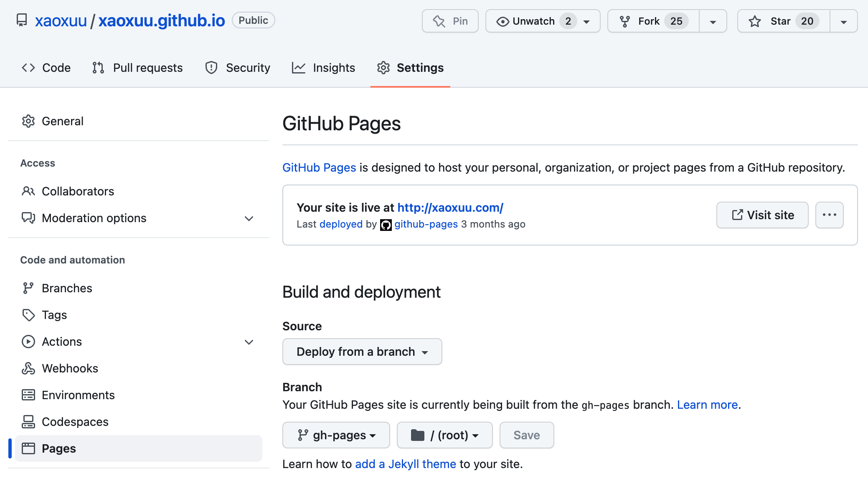
Task: Select Pages in the settings sidebar
Action: (139, 448)
